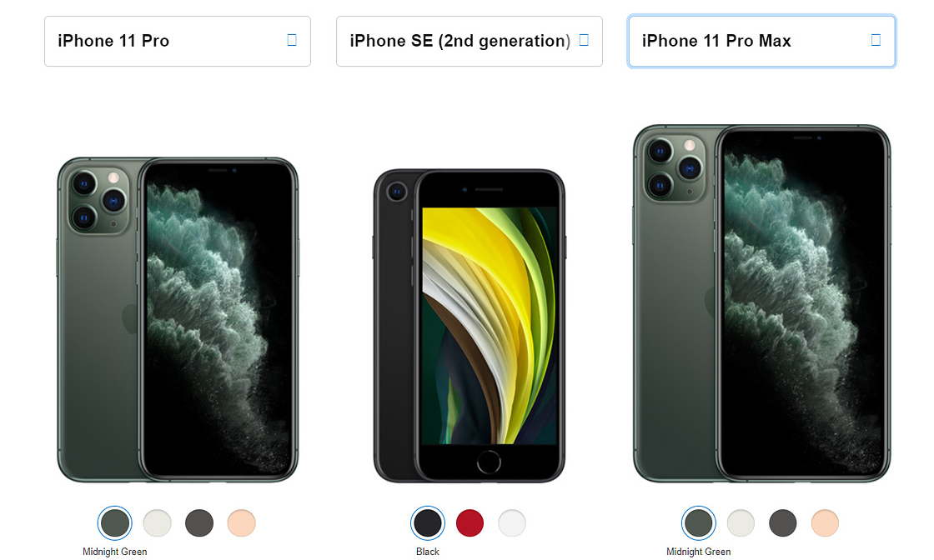This screenshot has height=560, width=934.
Task: Select Midnight Green swatch for iPhone 11 Pro Max
Action: point(699,523)
